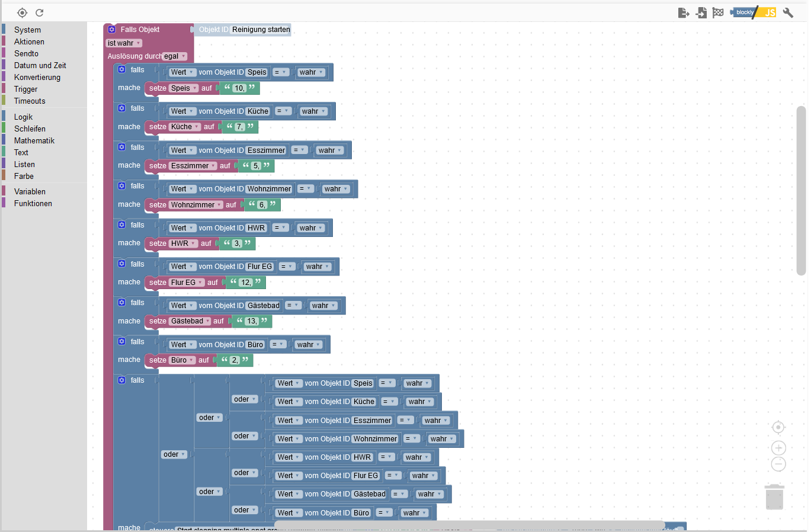The width and height of the screenshot is (811, 532).
Task: Open the wrench script settings icon
Action: 788,12
